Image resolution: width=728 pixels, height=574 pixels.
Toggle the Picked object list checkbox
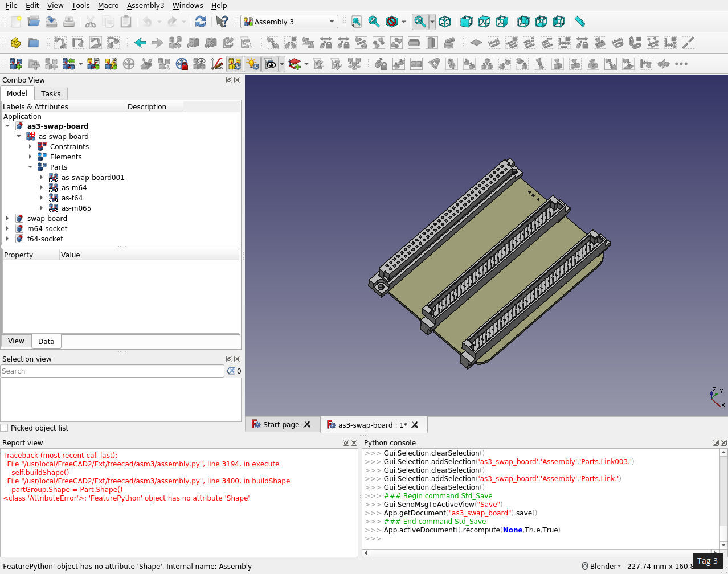(5, 428)
